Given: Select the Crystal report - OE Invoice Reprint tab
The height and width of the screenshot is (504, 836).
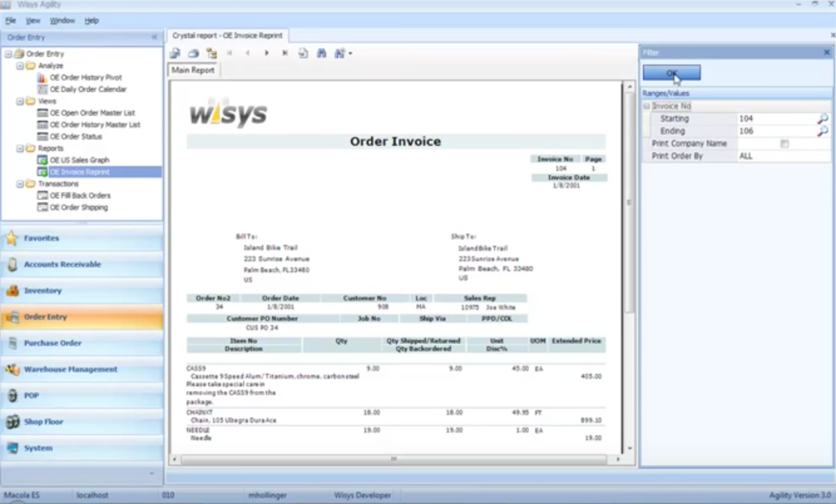Looking at the screenshot, I should [227, 36].
